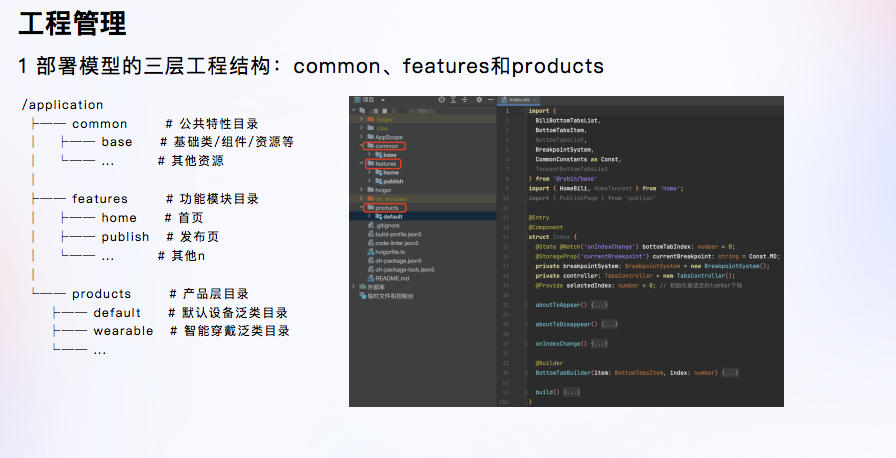This screenshot has width=896, height=458.
Task: Expand the oh_modules folder
Action: (361, 198)
